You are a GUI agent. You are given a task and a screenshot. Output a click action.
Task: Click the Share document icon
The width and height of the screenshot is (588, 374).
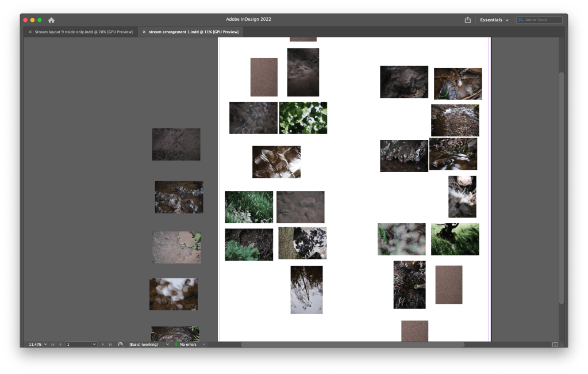pos(467,20)
